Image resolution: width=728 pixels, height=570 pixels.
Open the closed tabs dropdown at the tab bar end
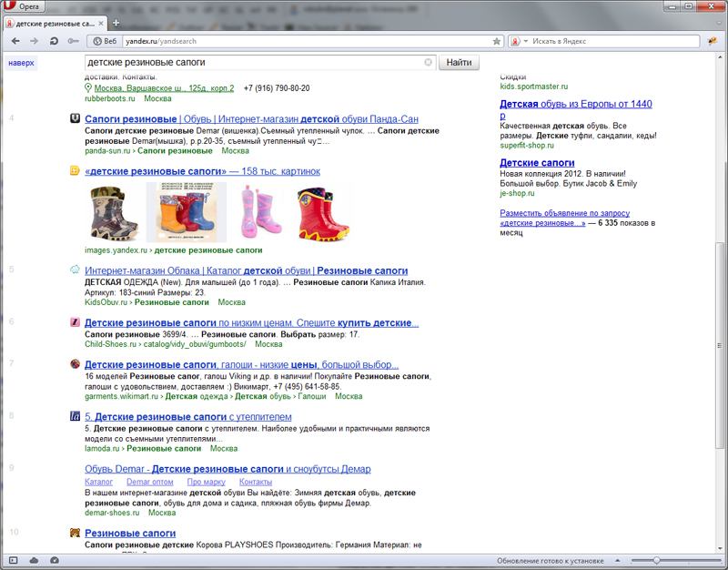click(x=720, y=24)
